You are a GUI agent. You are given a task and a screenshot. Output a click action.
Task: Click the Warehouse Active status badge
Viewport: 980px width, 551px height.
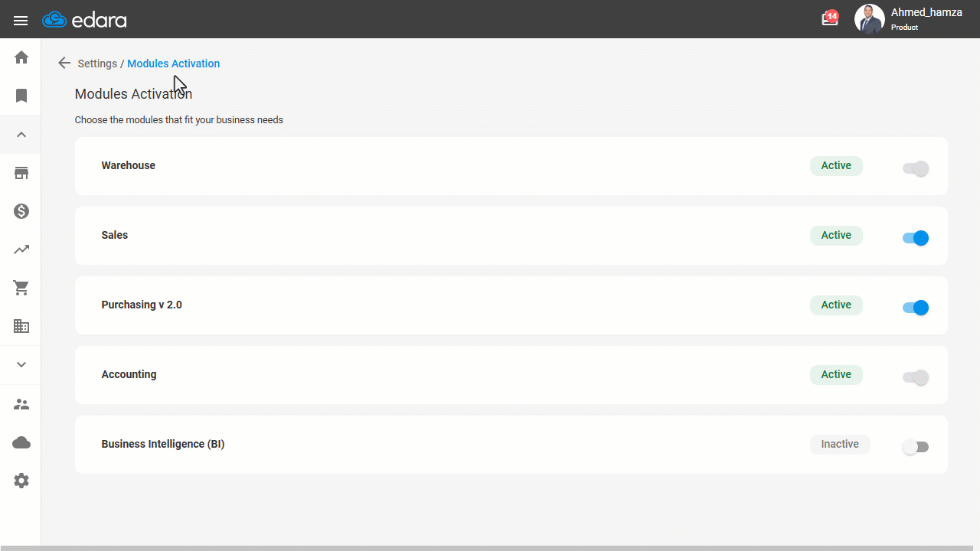pos(836,165)
